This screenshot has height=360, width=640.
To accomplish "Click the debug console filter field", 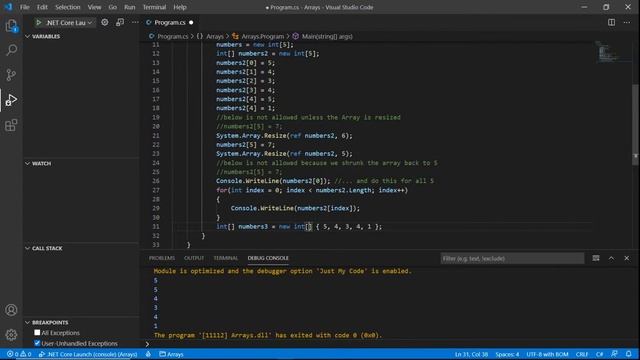I will (512, 258).
